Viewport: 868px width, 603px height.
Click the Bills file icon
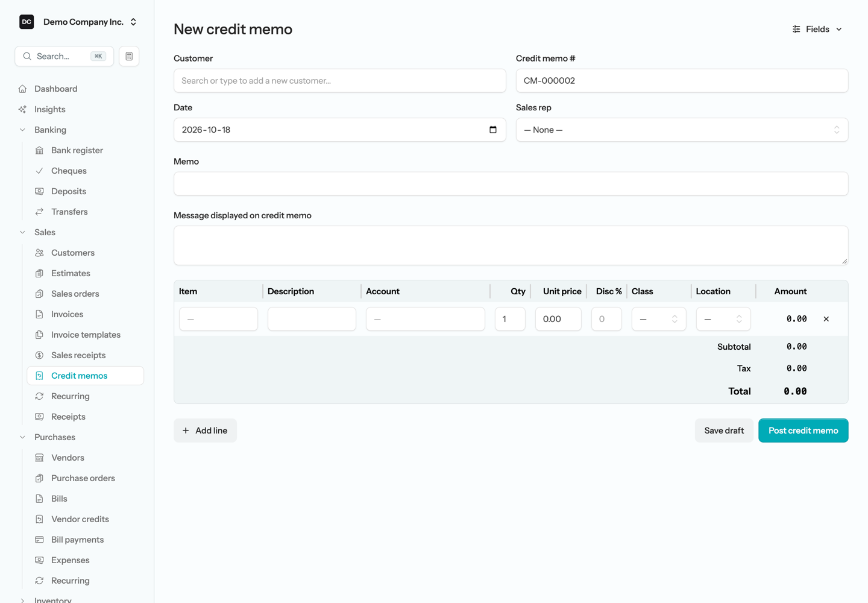tap(39, 499)
